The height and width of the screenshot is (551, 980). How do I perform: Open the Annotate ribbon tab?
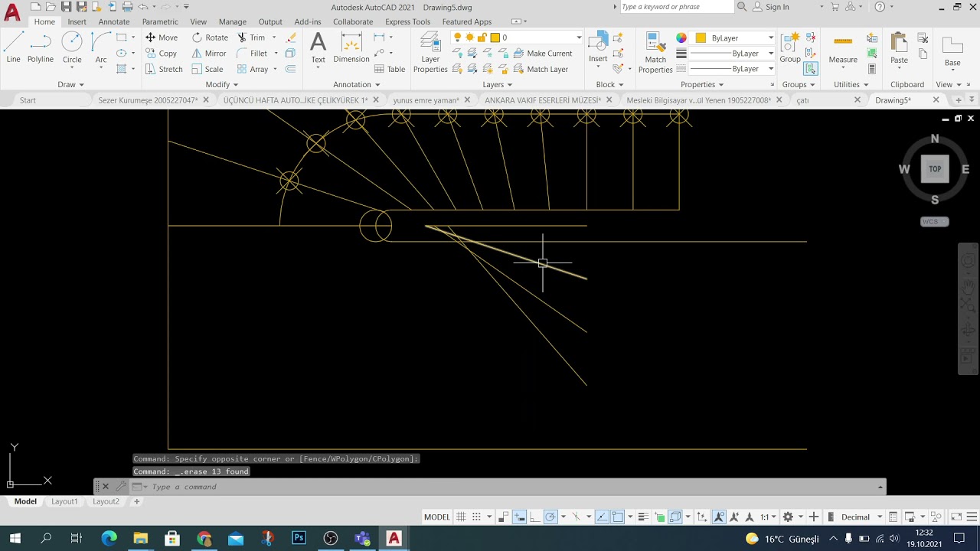coord(114,21)
